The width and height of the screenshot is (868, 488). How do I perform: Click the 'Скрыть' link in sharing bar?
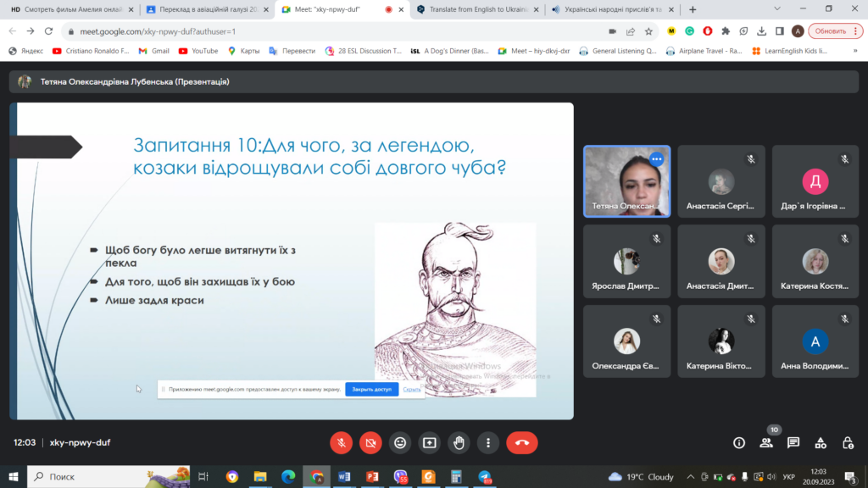[412, 390]
